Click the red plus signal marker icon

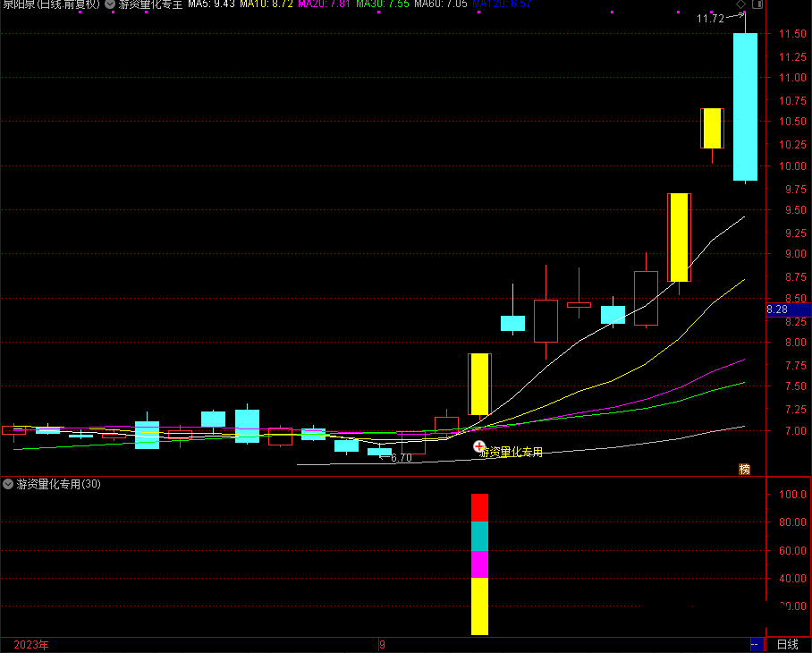coord(479,445)
